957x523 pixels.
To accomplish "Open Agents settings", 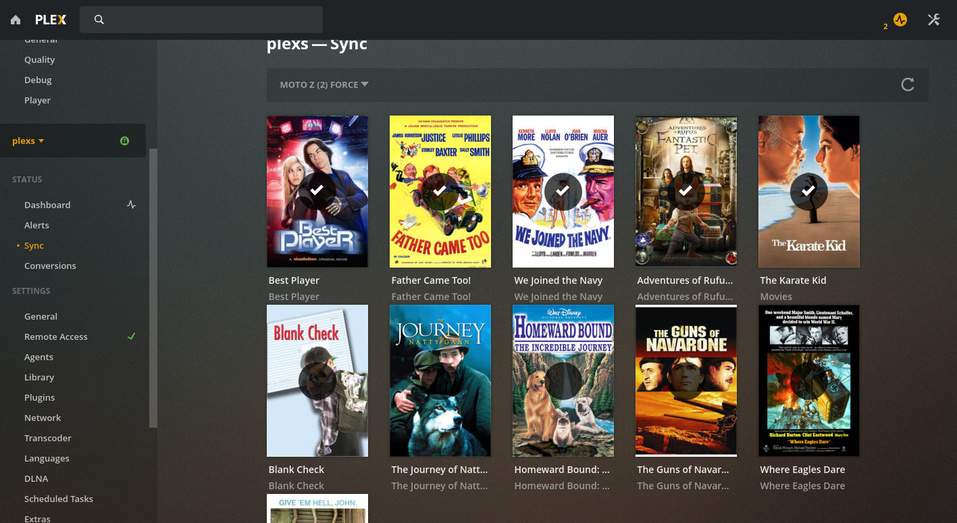I will (x=38, y=357).
